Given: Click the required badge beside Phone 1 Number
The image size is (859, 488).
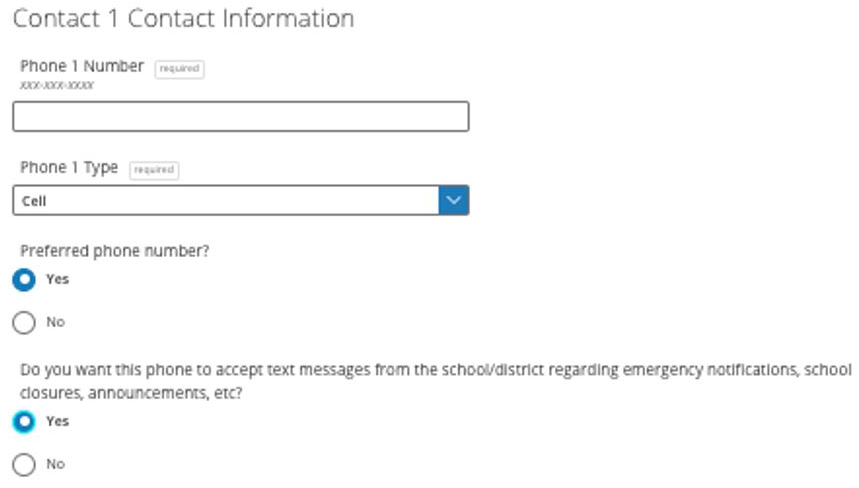Looking at the screenshot, I should (179, 69).
